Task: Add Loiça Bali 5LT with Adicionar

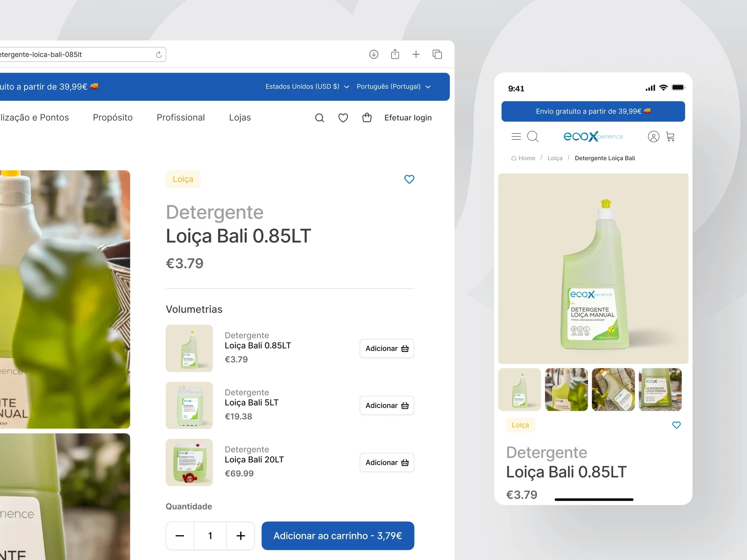Action: coord(387,406)
